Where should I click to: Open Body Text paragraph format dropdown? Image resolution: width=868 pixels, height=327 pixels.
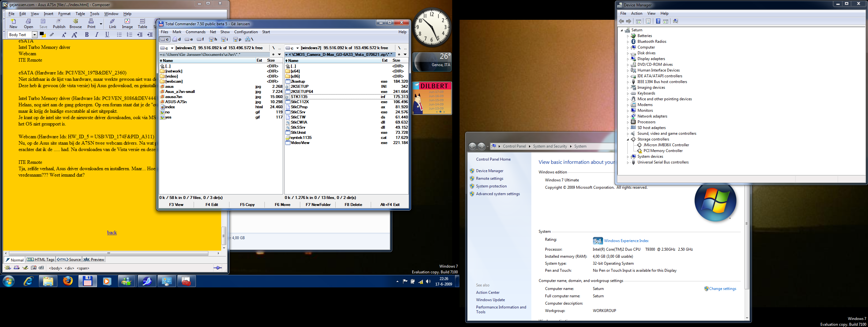[x=34, y=35]
